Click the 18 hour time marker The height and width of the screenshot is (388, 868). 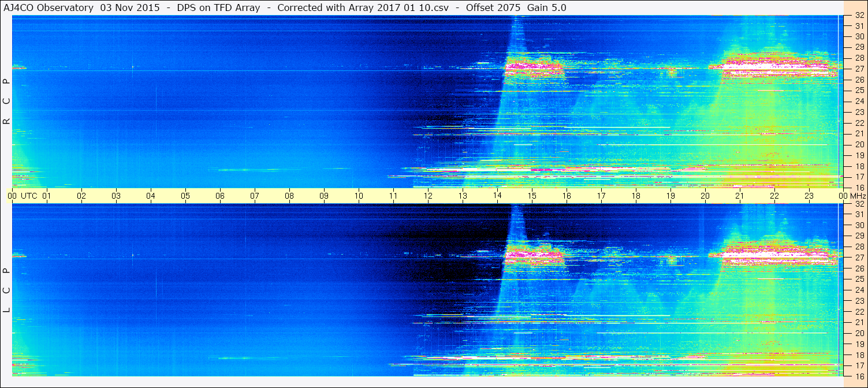coord(636,196)
